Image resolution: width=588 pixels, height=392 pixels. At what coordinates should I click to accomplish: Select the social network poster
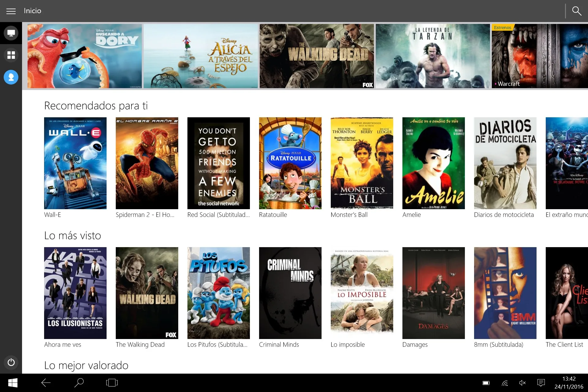(219, 163)
